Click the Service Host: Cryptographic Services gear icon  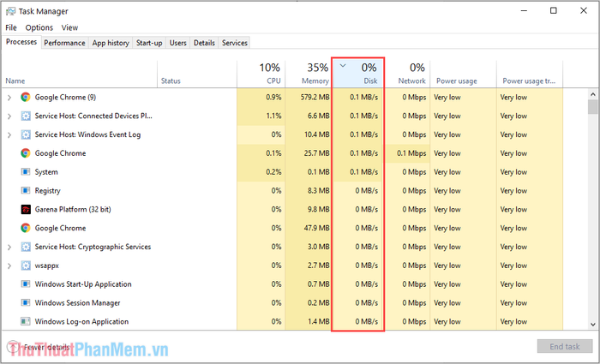(26, 247)
